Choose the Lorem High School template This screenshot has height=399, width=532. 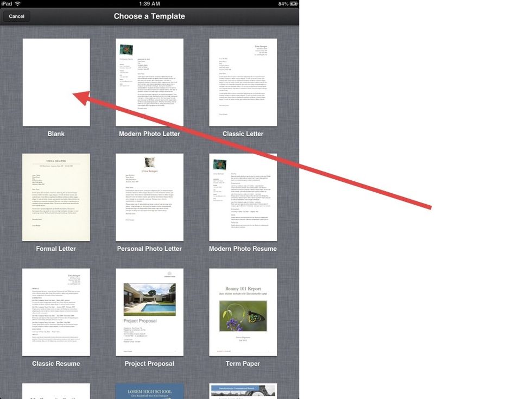coord(149,391)
